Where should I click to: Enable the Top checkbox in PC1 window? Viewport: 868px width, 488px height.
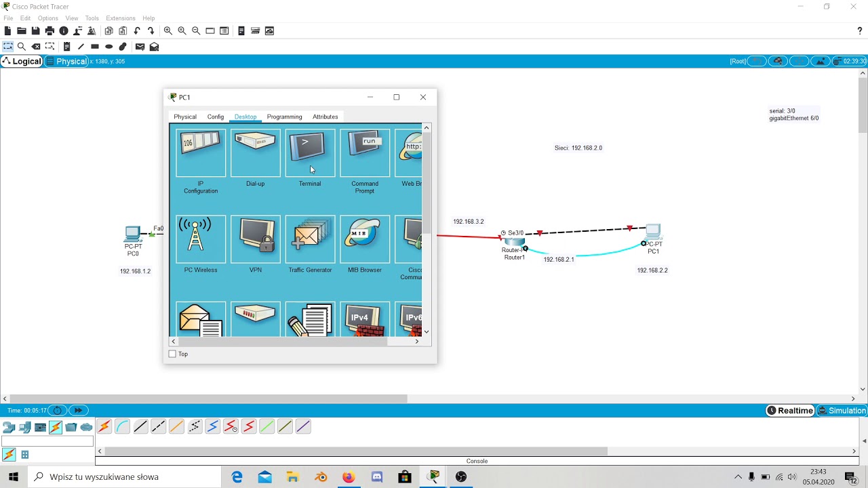pos(172,354)
